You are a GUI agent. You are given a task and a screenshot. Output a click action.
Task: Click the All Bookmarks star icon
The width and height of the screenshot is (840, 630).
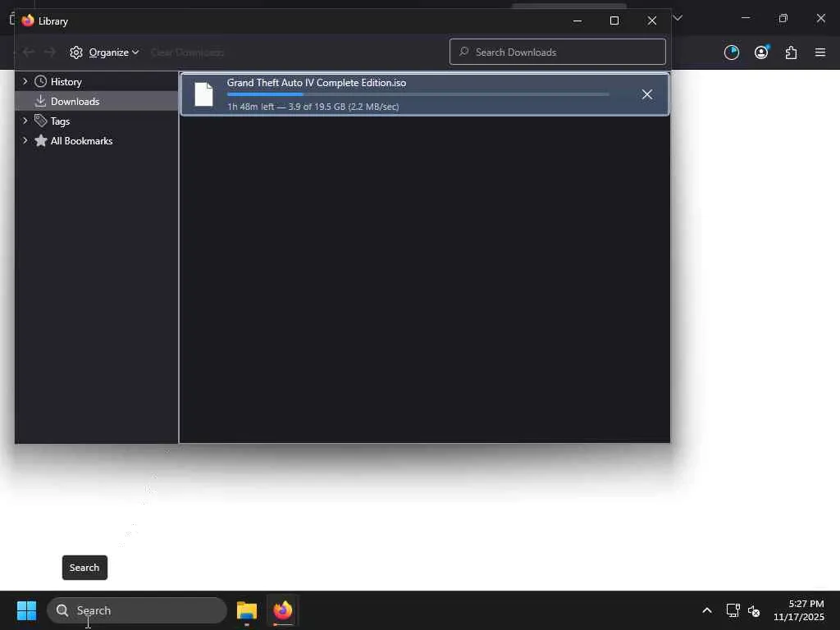coord(41,140)
